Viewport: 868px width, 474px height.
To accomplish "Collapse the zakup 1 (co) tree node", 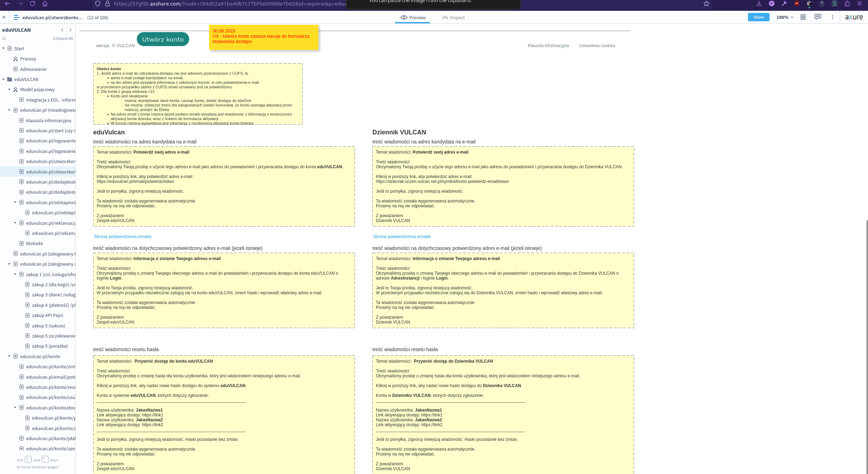I will pos(15,274).
